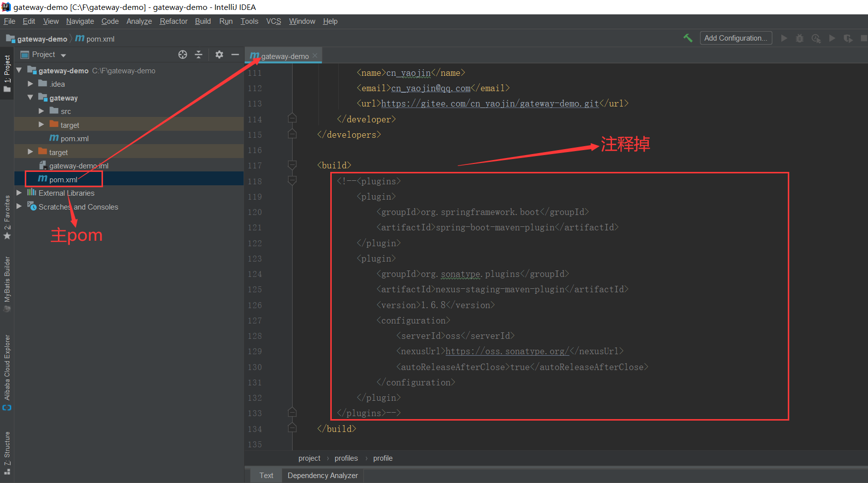Collapse the gateway module arrow
This screenshot has height=483, width=868.
[x=30, y=98]
